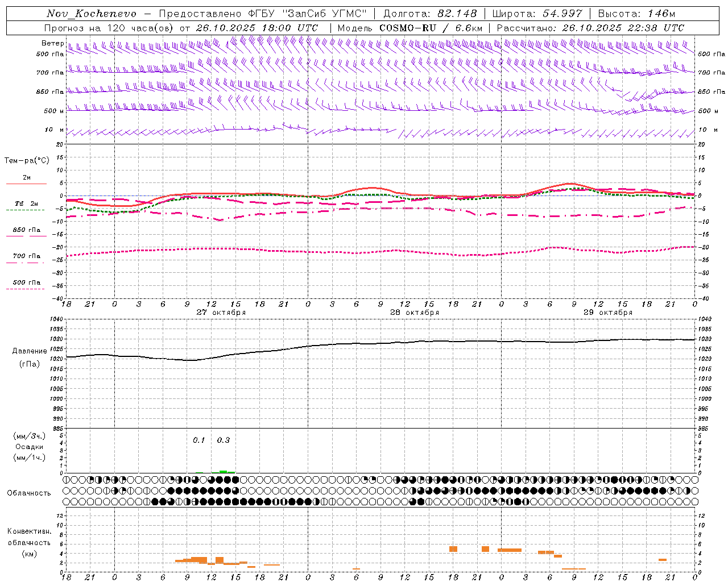Click the 'Td 2м' dew point legend entry
This screenshot has width=728, height=582.
tap(27, 203)
